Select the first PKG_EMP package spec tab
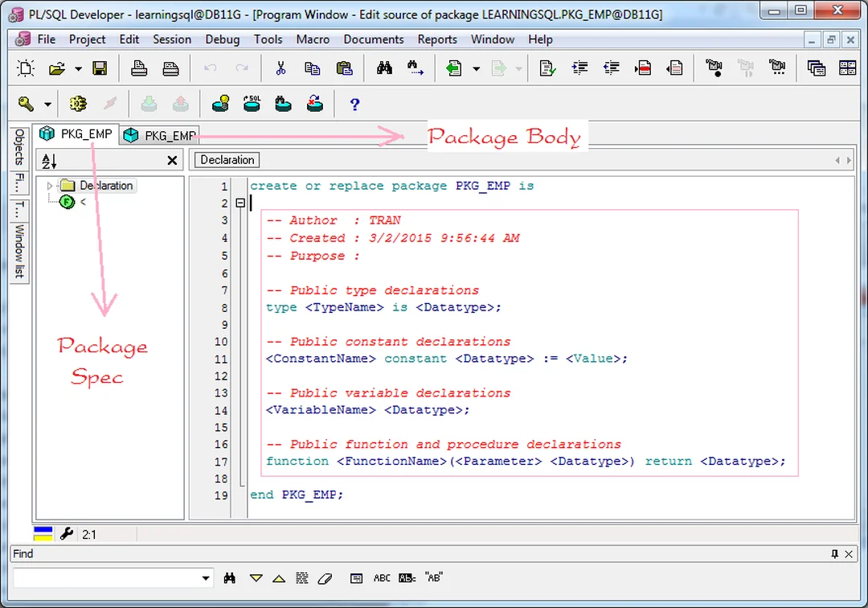This screenshot has width=868, height=608. point(76,134)
